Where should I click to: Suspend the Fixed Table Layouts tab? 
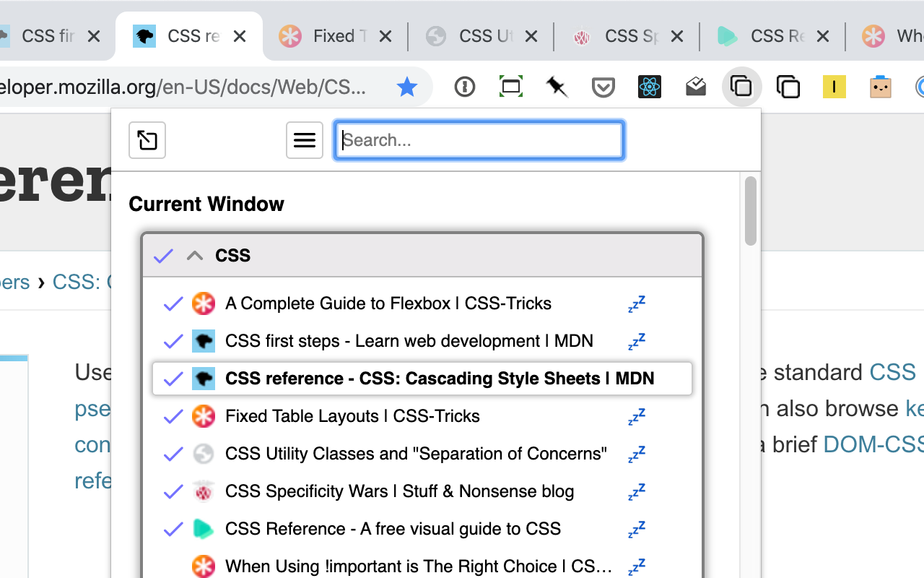(x=636, y=417)
